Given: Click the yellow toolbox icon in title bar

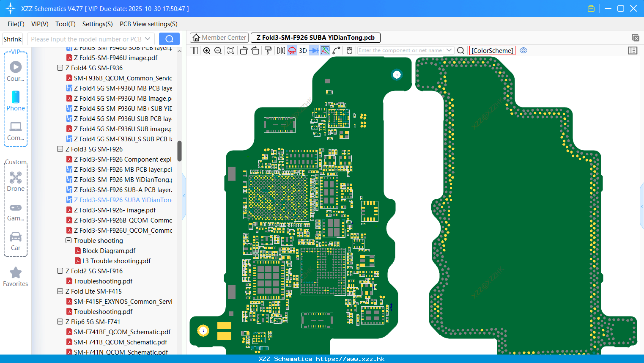Looking at the screenshot, I should 591,8.
